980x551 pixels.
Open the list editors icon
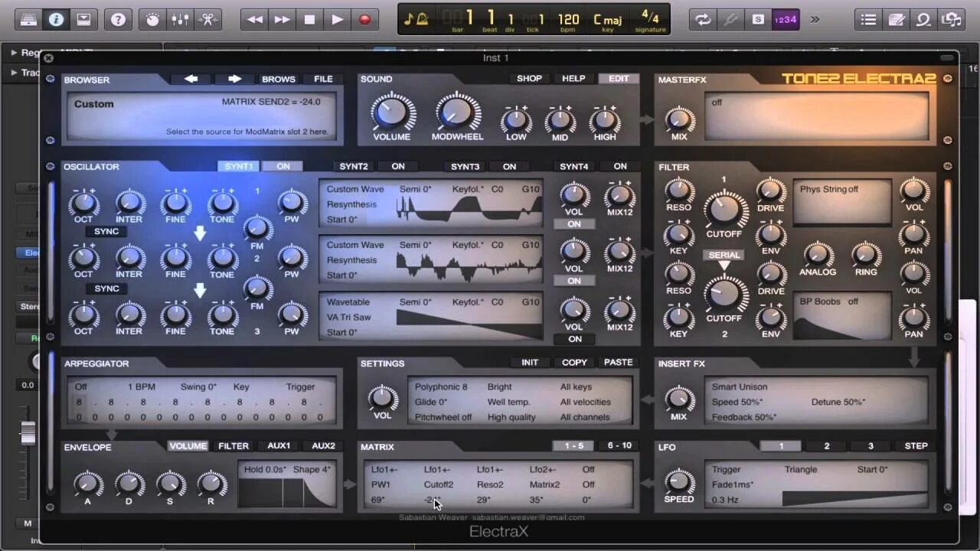tap(869, 20)
